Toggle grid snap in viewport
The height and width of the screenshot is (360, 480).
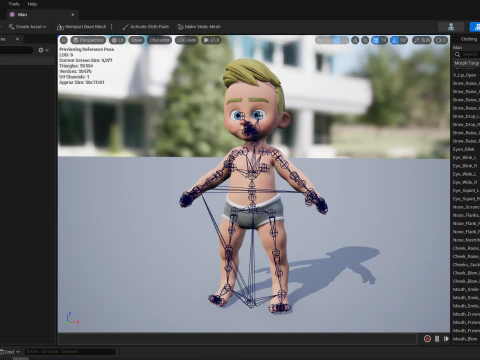[376, 40]
